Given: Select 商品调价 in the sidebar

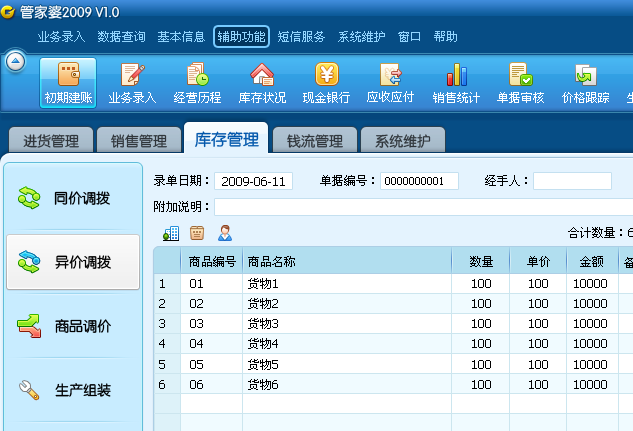Looking at the screenshot, I should click(x=73, y=326).
